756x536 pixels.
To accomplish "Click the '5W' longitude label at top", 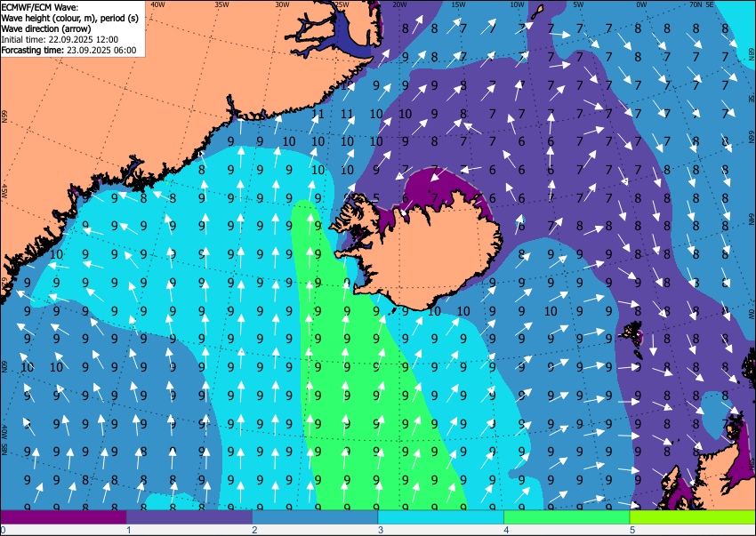I will pos(579,4).
